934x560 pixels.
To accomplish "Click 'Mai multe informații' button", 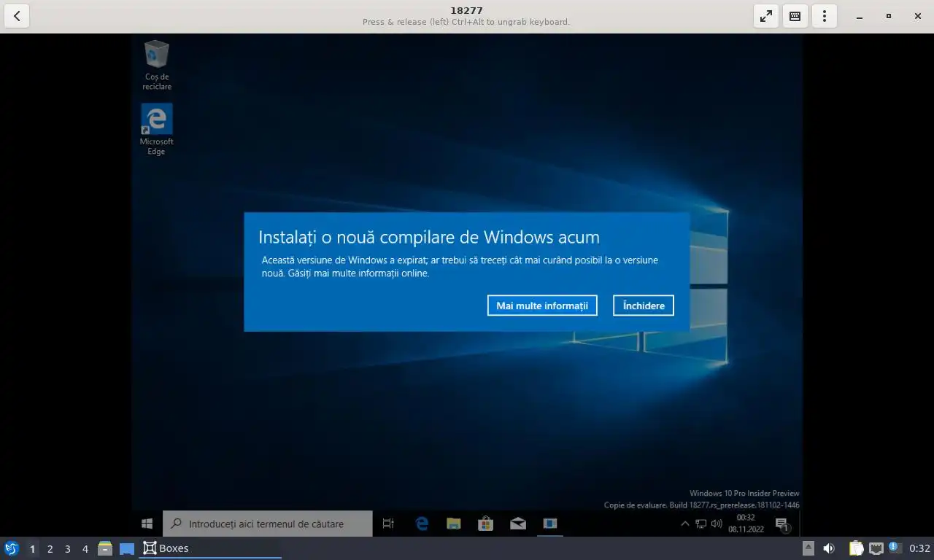I will [x=542, y=306].
